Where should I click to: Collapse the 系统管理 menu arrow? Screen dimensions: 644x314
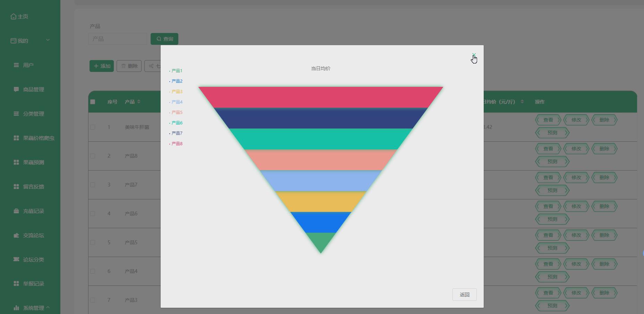coord(48,307)
